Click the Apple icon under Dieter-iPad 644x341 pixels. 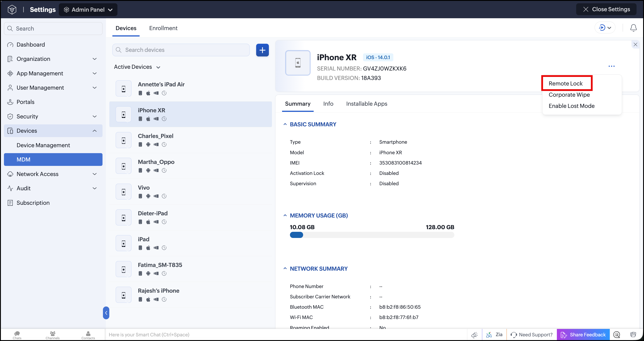(x=148, y=222)
